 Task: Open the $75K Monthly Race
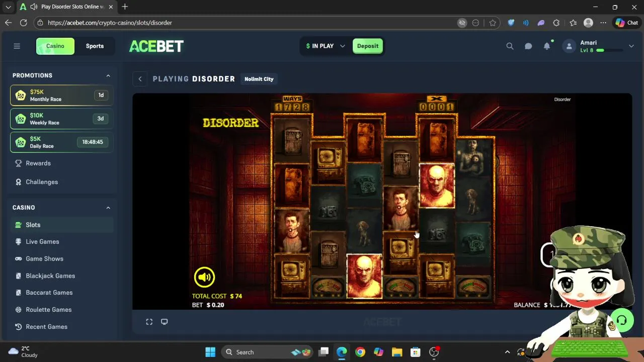(61, 96)
